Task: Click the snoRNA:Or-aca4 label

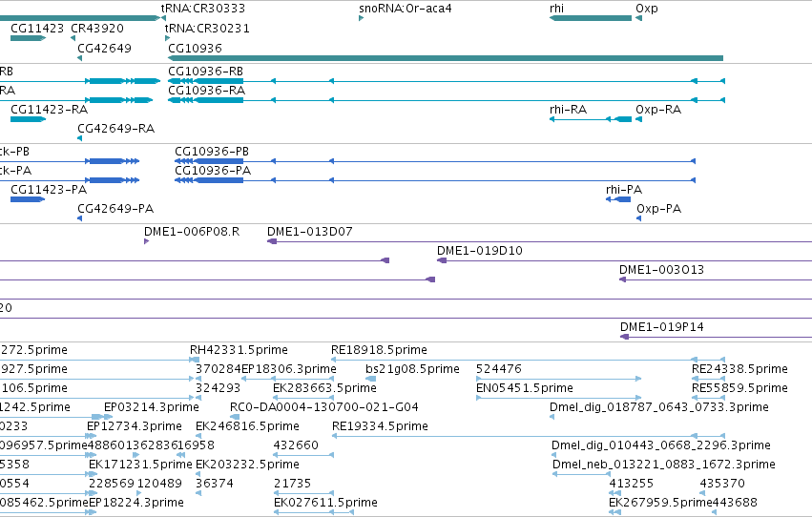Action: click(x=405, y=9)
